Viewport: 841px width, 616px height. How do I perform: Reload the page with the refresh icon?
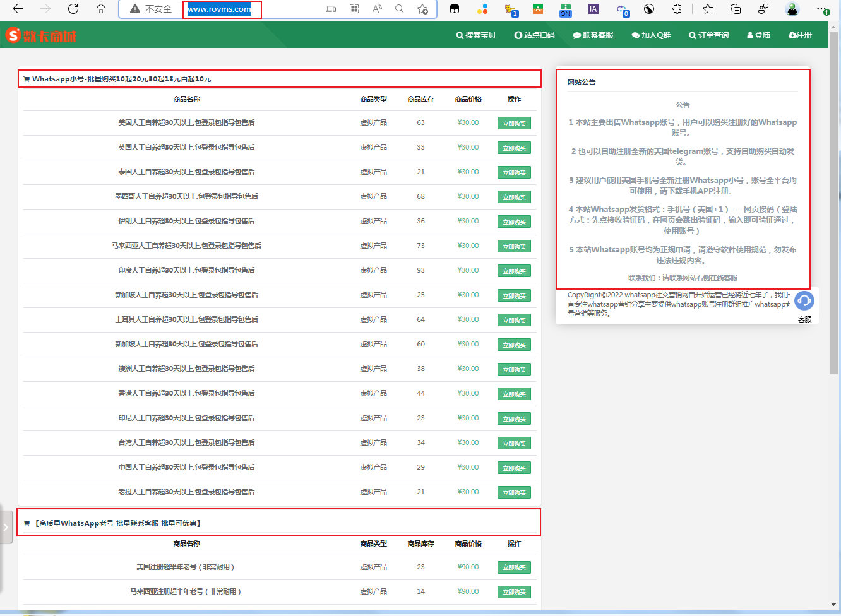[x=73, y=9]
